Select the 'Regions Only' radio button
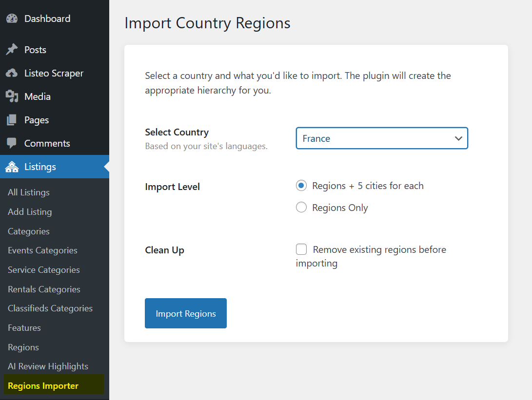Image resolution: width=532 pixels, height=400 pixels. pos(302,208)
